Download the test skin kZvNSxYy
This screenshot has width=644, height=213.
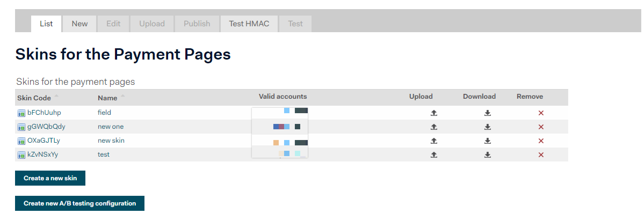click(488, 155)
